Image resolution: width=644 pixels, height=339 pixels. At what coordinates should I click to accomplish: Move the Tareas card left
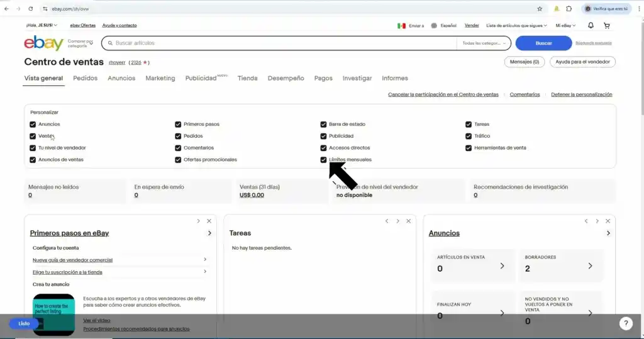pyautogui.click(x=387, y=221)
